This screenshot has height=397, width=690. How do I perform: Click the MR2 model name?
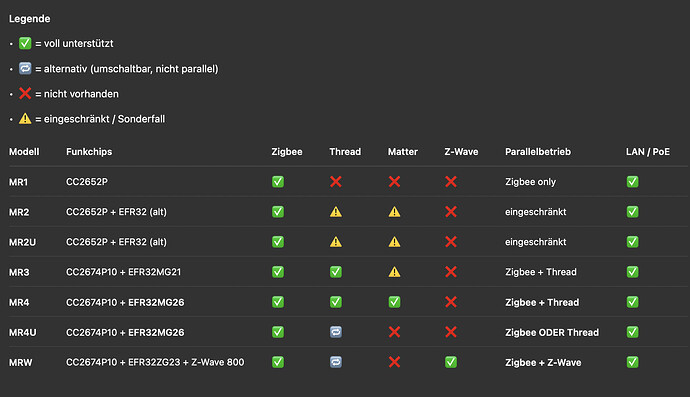coord(19,212)
